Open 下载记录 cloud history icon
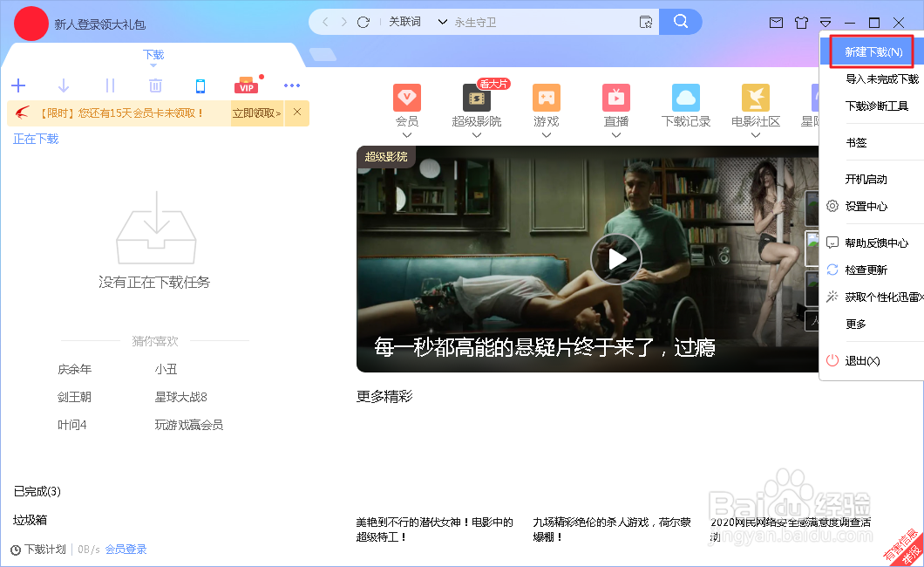The image size is (924, 567). (x=685, y=97)
